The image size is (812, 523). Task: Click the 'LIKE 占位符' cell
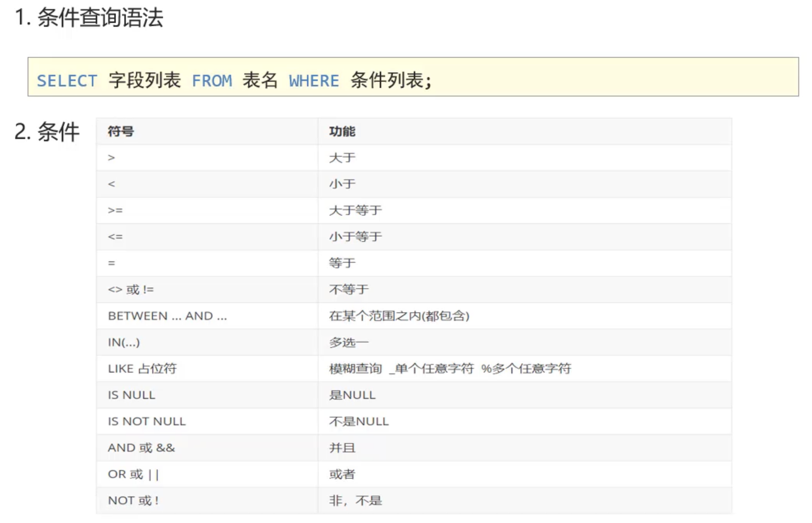point(207,368)
